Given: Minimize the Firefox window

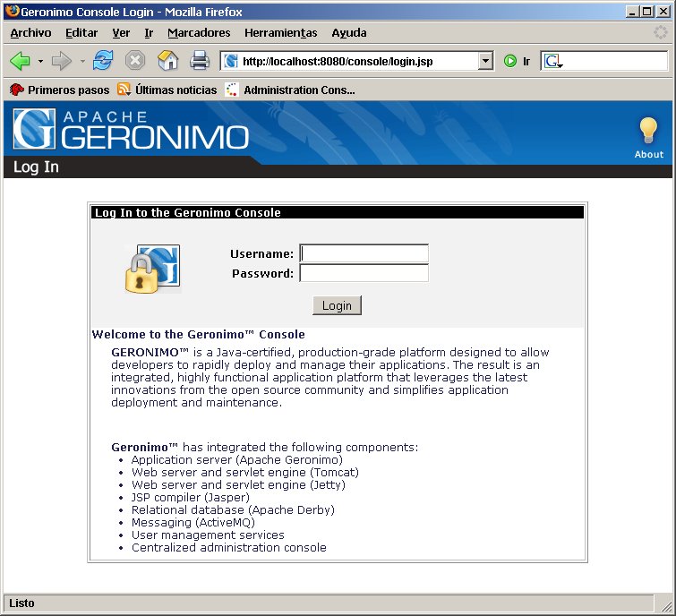Looking at the screenshot, I should click(x=632, y=12).
